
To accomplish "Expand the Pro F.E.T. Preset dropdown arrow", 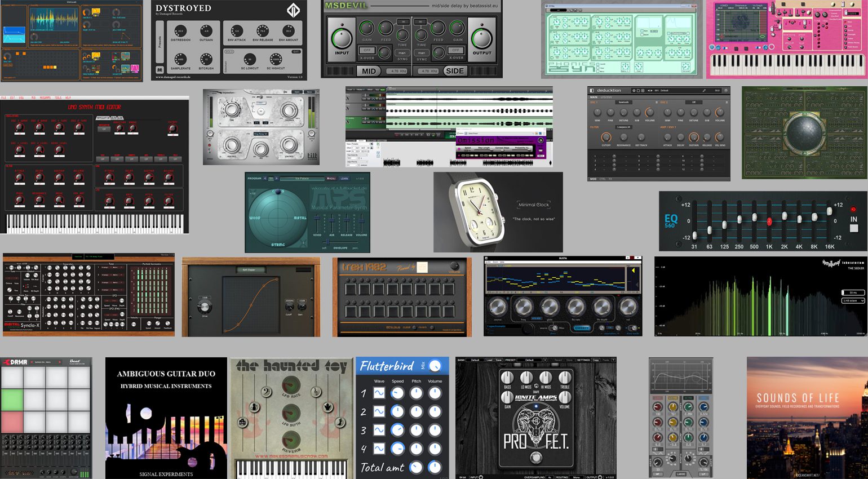I will click(x=545, y=360).
